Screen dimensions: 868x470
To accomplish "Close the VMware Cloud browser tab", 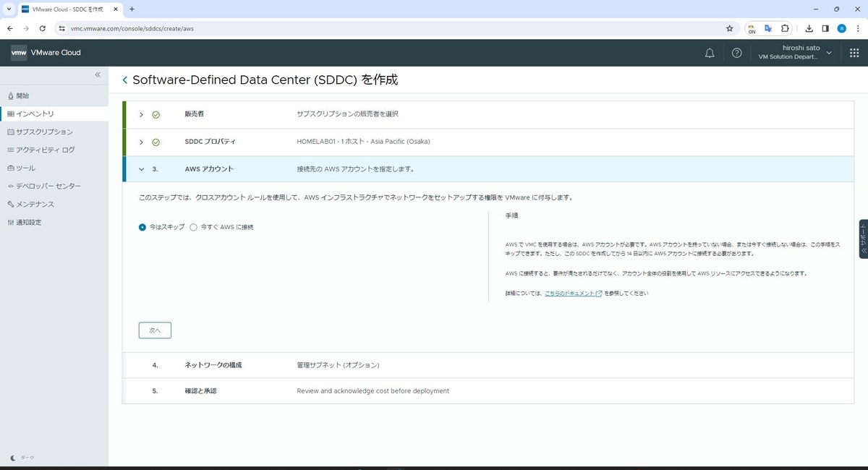I will click(115, 9).
